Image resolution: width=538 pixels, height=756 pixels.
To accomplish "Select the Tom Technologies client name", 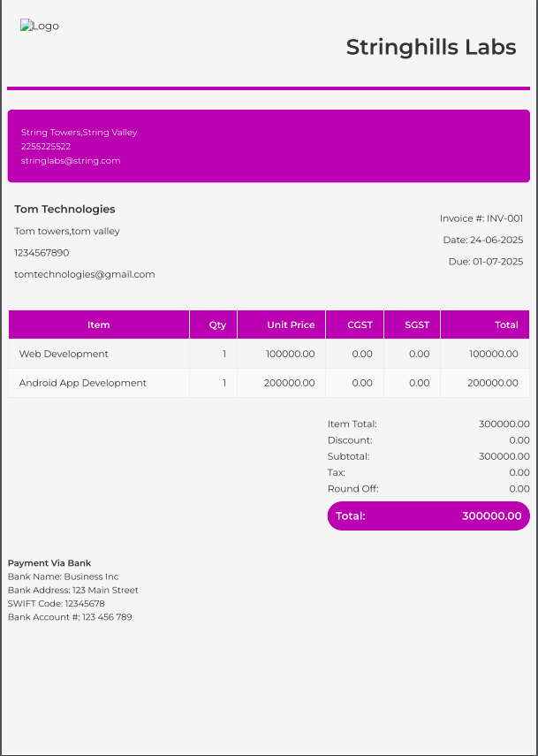I will [64, 210].
